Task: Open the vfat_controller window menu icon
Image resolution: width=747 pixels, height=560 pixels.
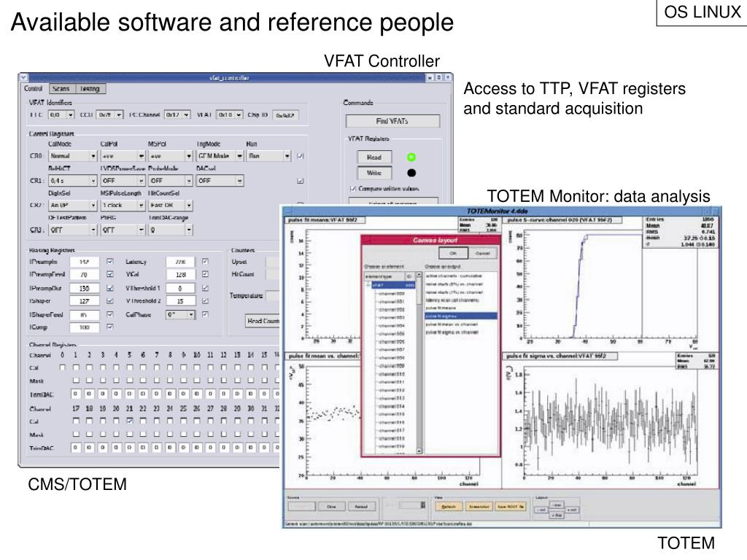Action: point(23,77)
